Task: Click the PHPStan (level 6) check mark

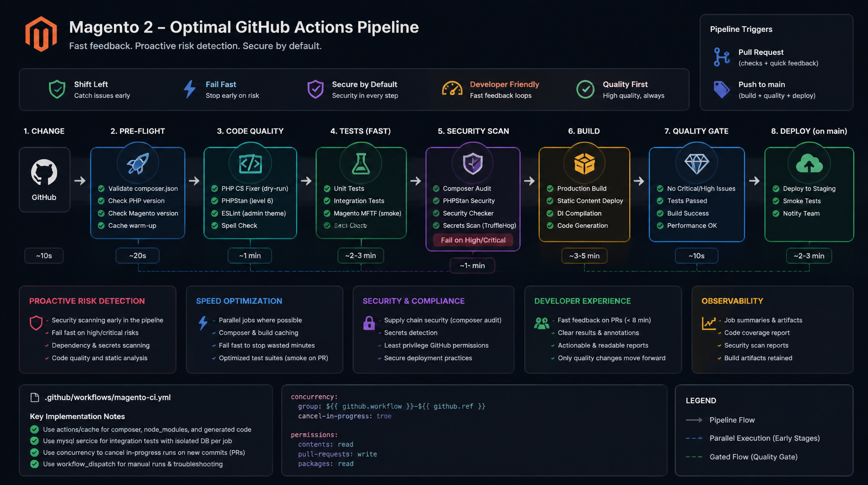Action: (214, 201)
